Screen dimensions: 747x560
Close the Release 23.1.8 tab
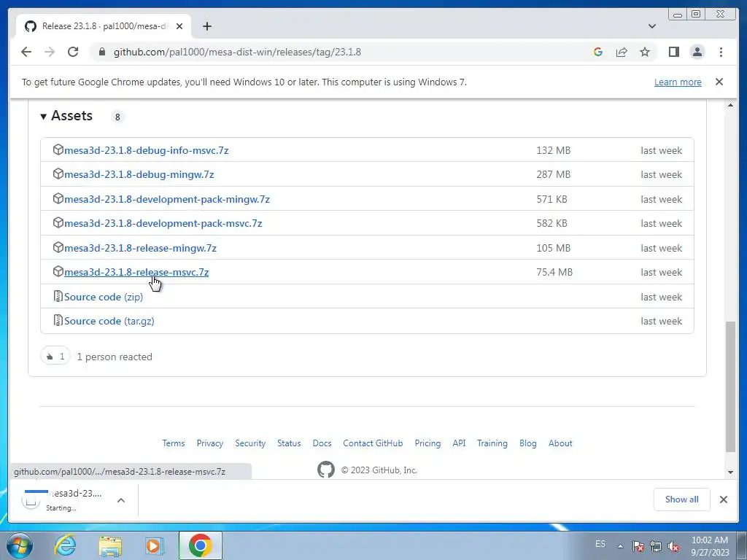click(179, 26)
